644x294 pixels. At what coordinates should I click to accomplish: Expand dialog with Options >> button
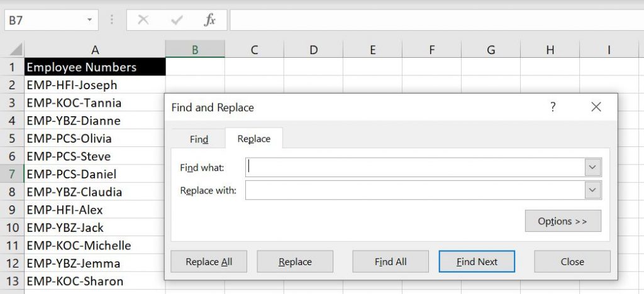point(563,221)
